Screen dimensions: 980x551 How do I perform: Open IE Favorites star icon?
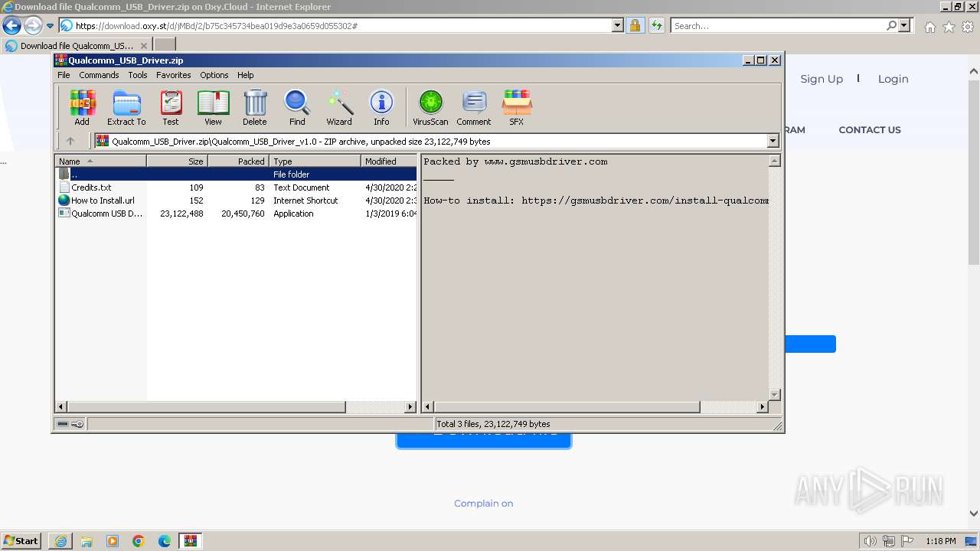click(x=949, y=27)
